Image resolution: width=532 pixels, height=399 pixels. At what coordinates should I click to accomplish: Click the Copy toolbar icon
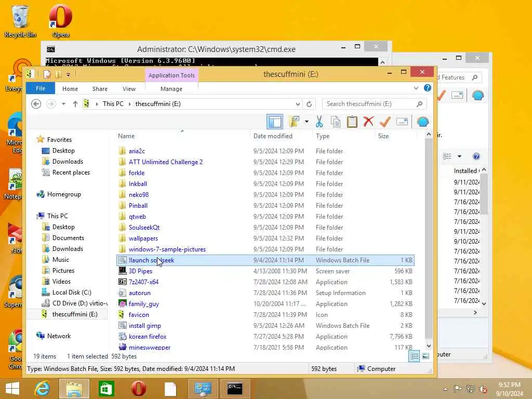(336, 122)
